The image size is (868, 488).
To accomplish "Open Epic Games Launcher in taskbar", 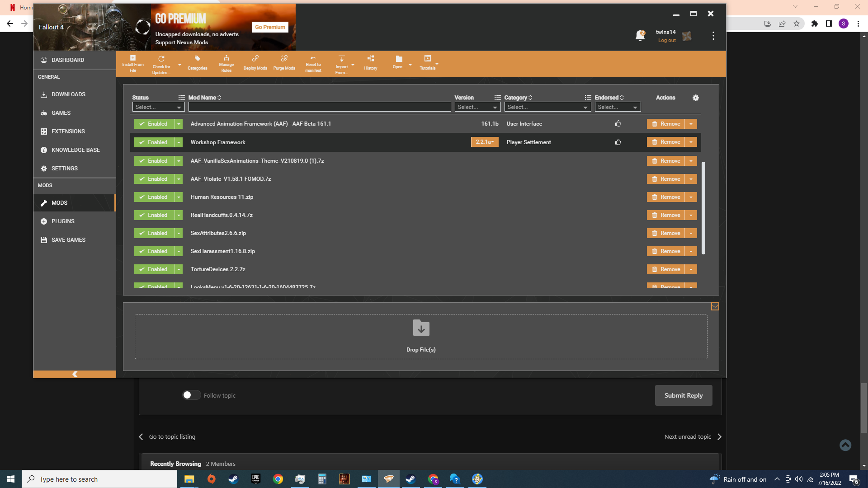I will 256,479.
